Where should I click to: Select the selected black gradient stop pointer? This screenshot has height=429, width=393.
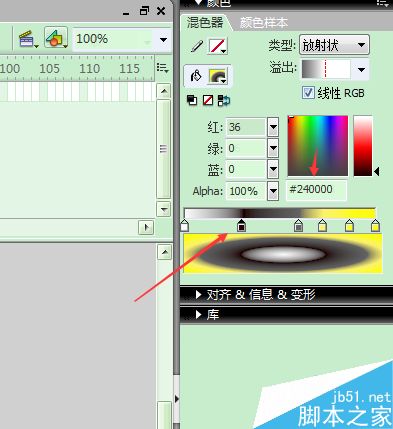coord(241,226)
